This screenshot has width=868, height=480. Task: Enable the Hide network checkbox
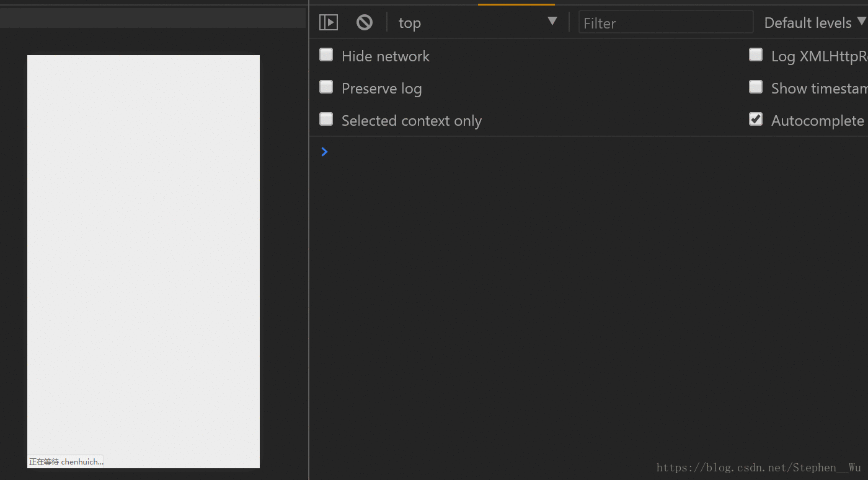(x=326, y=55)
